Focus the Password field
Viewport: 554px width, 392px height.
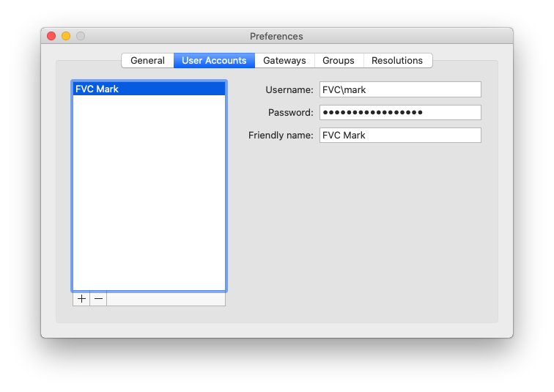point(400,112)
